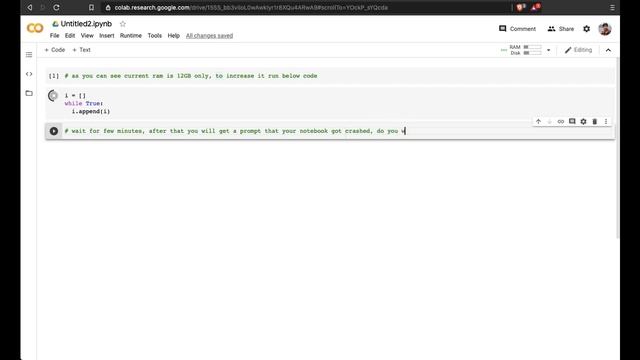This screenshot has width=640, height=360.
Task: Open the Brave shields icon
Action: click(521, 7)
